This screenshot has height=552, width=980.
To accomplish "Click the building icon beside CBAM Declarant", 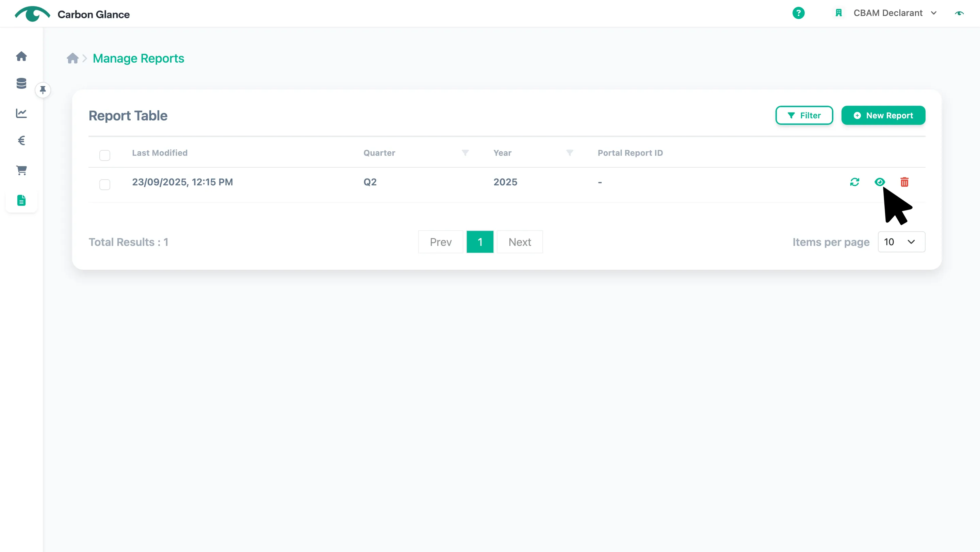I will (838, 13).
